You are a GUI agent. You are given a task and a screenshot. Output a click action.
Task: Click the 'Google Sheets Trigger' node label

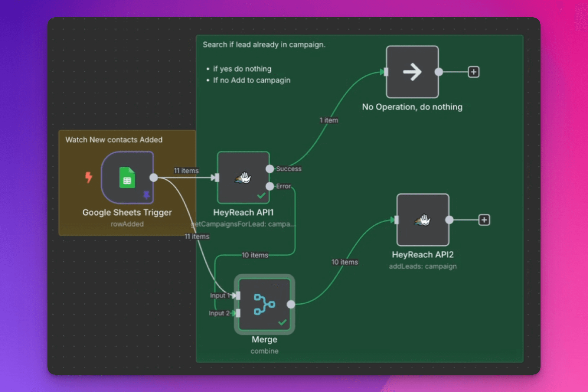[127, 213]
